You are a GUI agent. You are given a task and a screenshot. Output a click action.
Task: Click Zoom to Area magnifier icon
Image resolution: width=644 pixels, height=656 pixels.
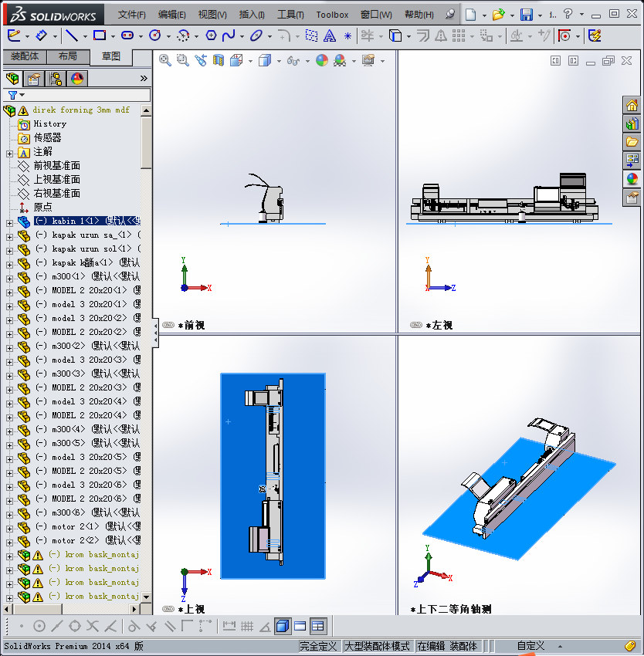[x=182, y=61]
